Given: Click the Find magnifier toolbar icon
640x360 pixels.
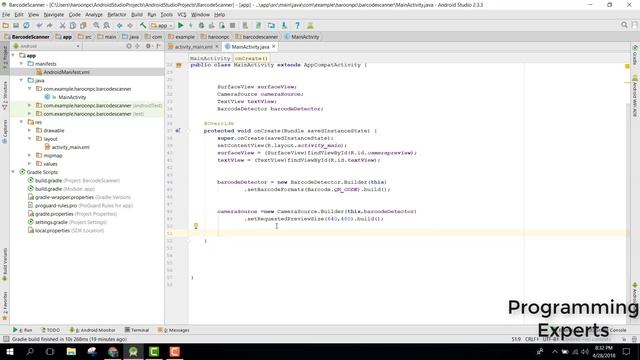Looking at the screenshot, I should pyautogui.click(x=96, y=25).
